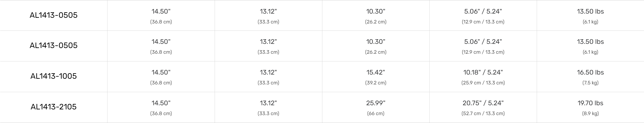Click the (39.2 cm) metric conversion
The width and height of the screenshot is (644, 123).
pyautogui.click(x=376, y=83)
